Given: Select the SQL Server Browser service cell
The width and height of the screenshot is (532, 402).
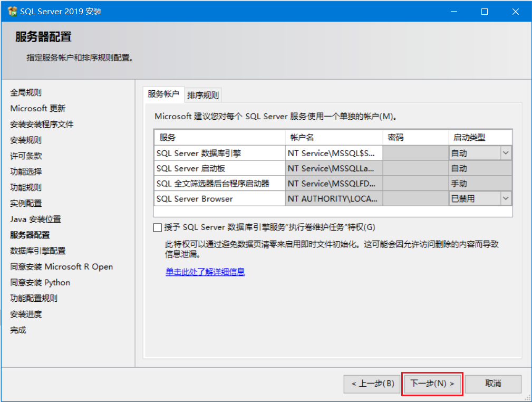Looking at the screenshot, I should [x=219, y=198].
